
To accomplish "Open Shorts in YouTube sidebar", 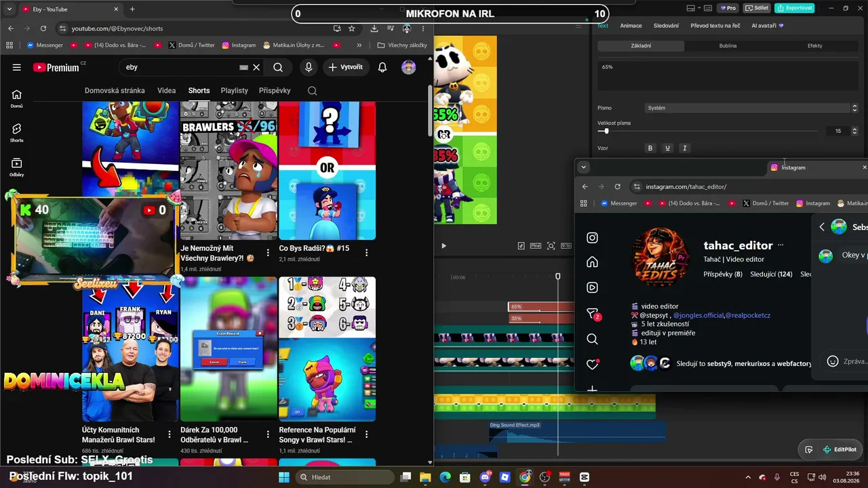I will [17, 133].
